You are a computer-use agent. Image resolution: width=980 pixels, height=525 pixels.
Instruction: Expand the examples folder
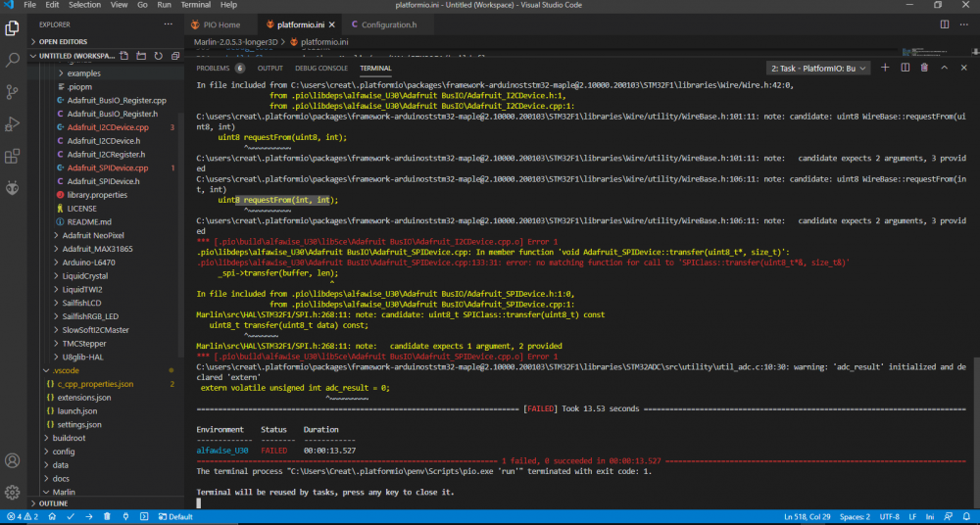[x=83, y=73]
